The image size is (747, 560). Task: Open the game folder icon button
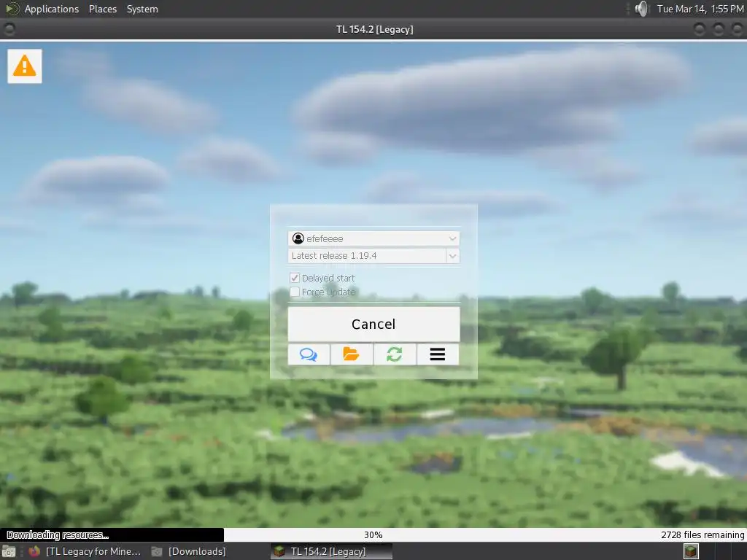(x=352, y=354)
